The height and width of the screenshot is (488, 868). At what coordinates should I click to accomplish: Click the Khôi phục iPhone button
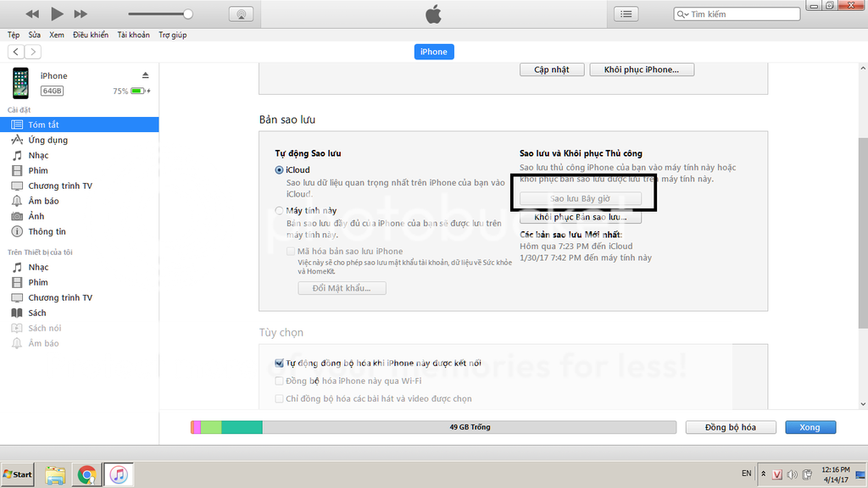click(642, 69)
